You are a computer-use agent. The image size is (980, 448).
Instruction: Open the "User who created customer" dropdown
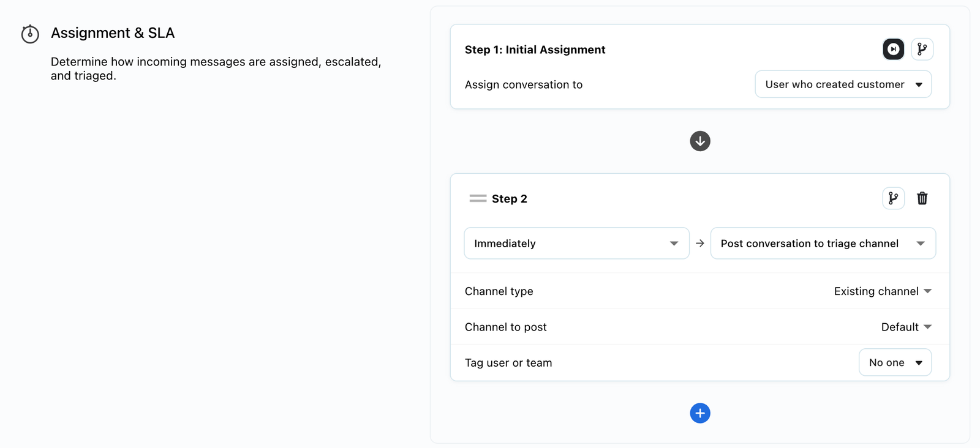tap(843, 84)
